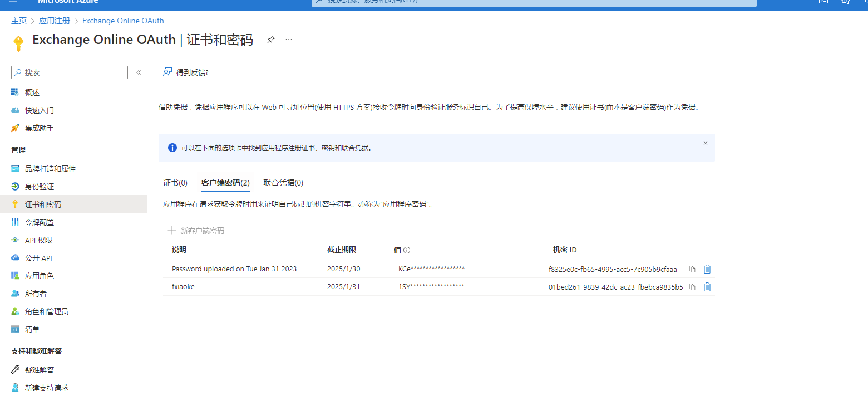
Task: Click secret ID starting 01bed261-9839
Action: 616,287
